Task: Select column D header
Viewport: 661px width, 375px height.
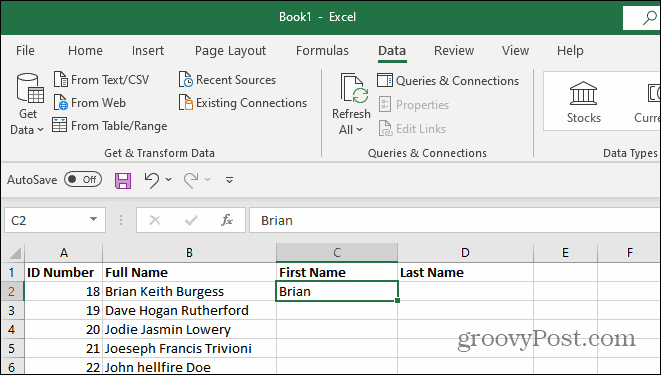Action: (465, 253)
